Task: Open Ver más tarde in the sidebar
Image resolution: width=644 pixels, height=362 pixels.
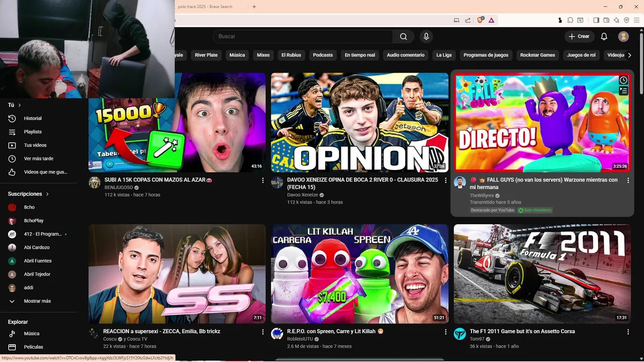Action: pos(39,158)
